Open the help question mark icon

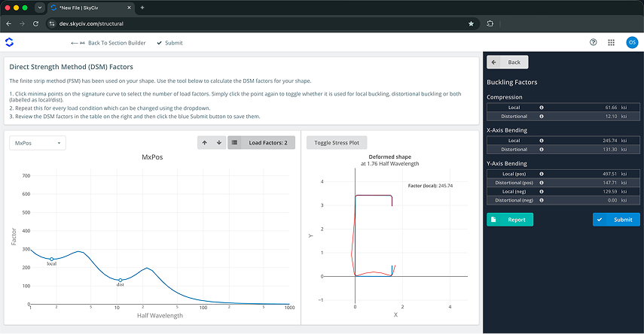point(593,42)
